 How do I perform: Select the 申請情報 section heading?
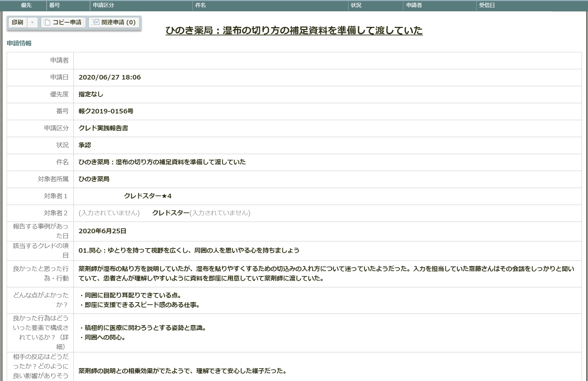[19, 43]
